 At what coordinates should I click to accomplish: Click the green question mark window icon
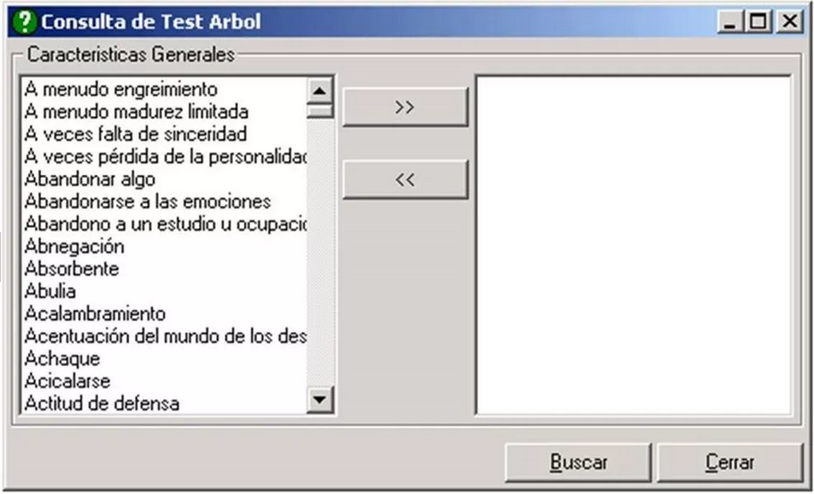[24, 22]
